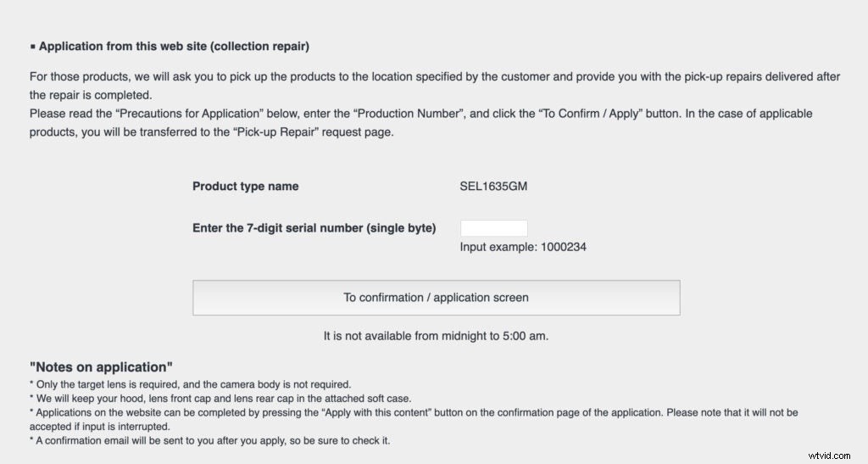Click the 7-digit serial number input field
The image size is (868, 464).
[x=493, y=228]
